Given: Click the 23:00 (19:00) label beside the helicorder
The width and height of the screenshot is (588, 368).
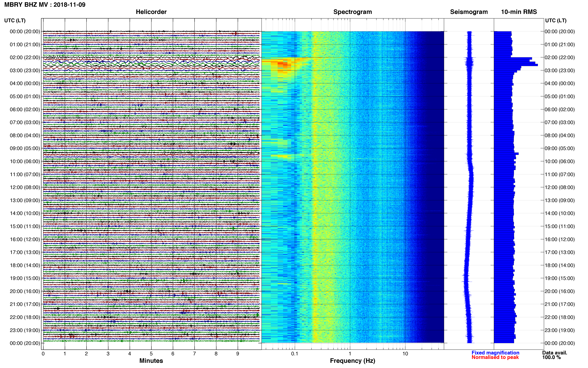Looking at the screenshot, I should click(x=25, y=330).
